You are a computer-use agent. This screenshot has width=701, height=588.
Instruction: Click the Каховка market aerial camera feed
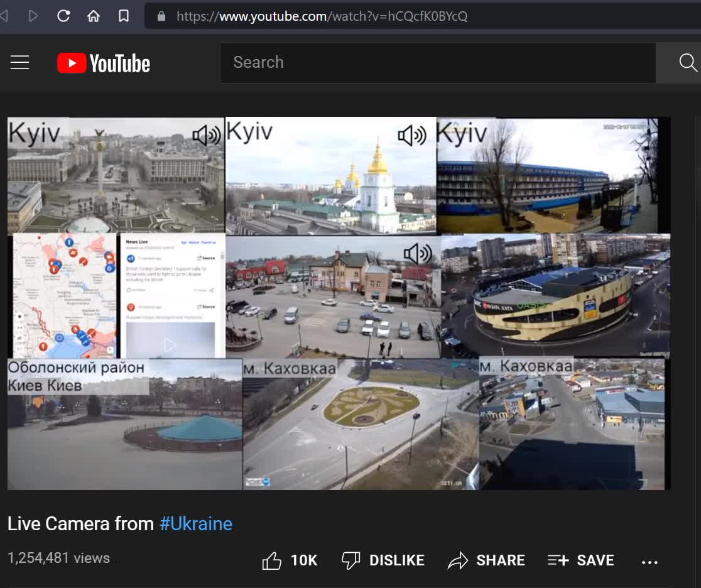pos(572,424)
